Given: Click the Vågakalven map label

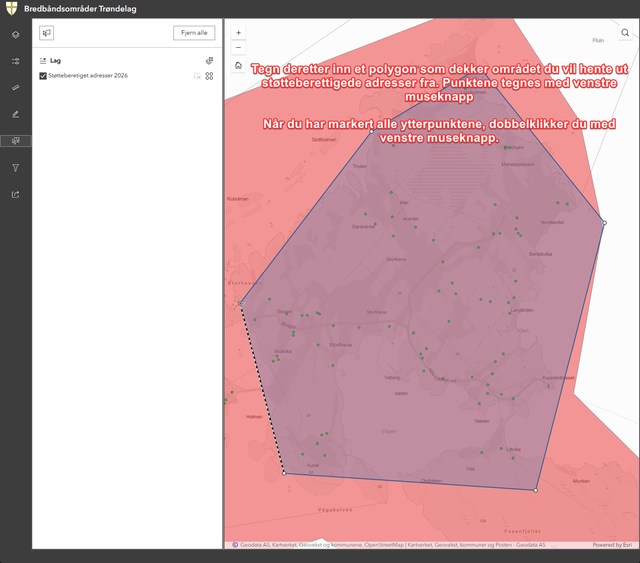Looking at the screenshot, I should 335,510.
